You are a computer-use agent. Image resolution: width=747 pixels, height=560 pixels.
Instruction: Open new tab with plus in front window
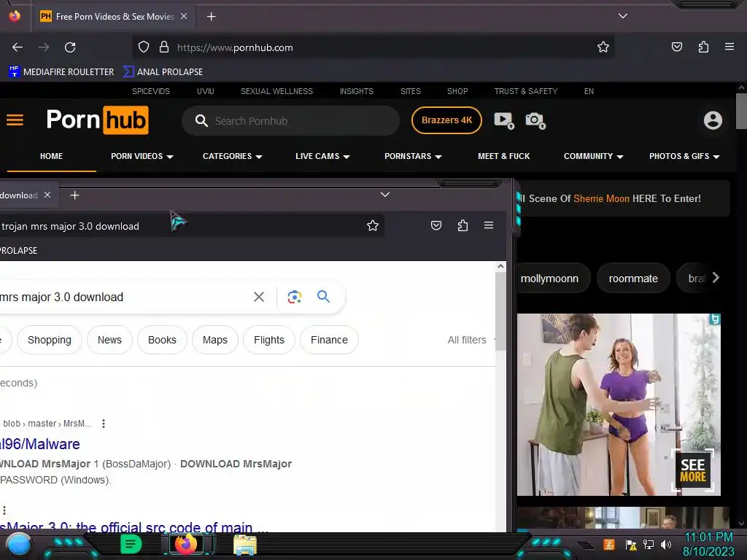tap(75, 195)
